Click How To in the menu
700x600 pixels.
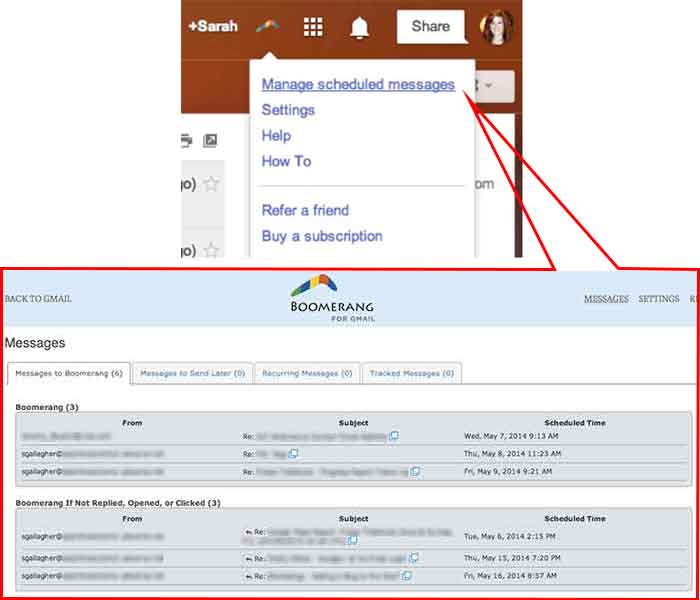(x=286, y=161)
